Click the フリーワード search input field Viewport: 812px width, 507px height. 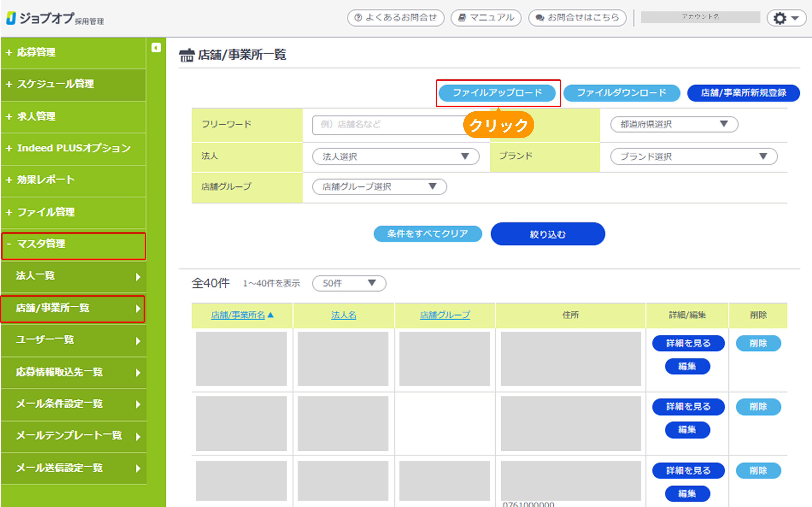tap(385, 125)
